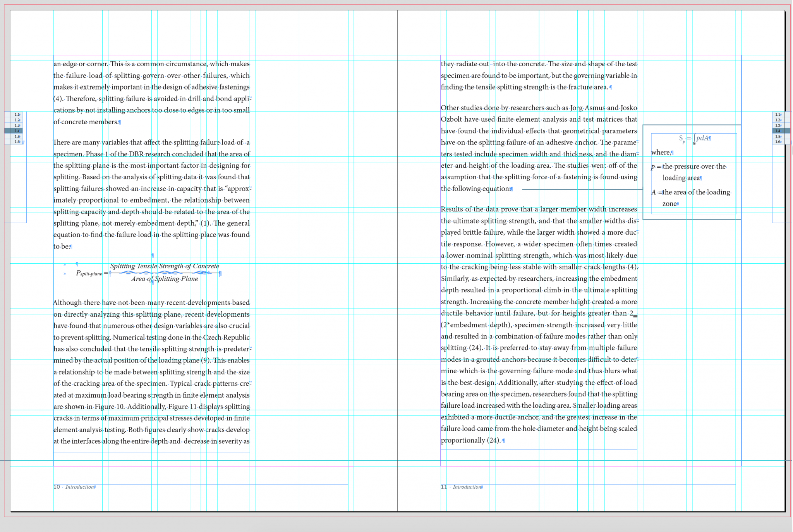Click the Sp integral equation in sidebar box

click(694, 138)
